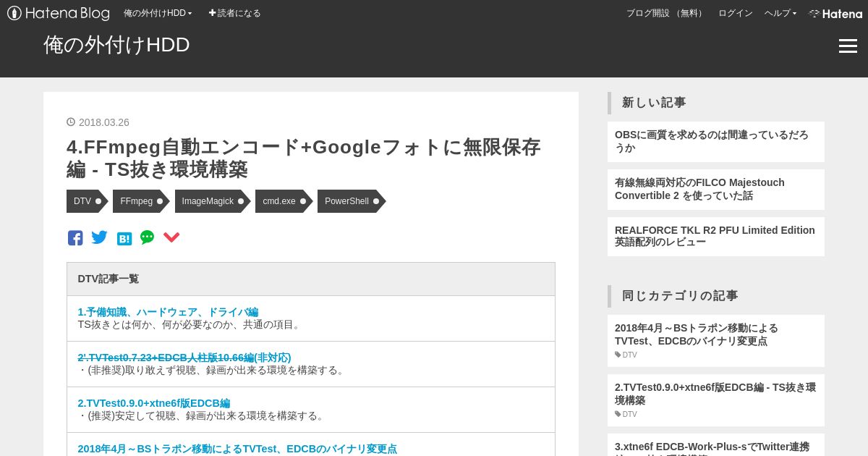Open 2.TVTest0.9.0+xtne6f版EDCB編 table link

(x=154, y=403)
